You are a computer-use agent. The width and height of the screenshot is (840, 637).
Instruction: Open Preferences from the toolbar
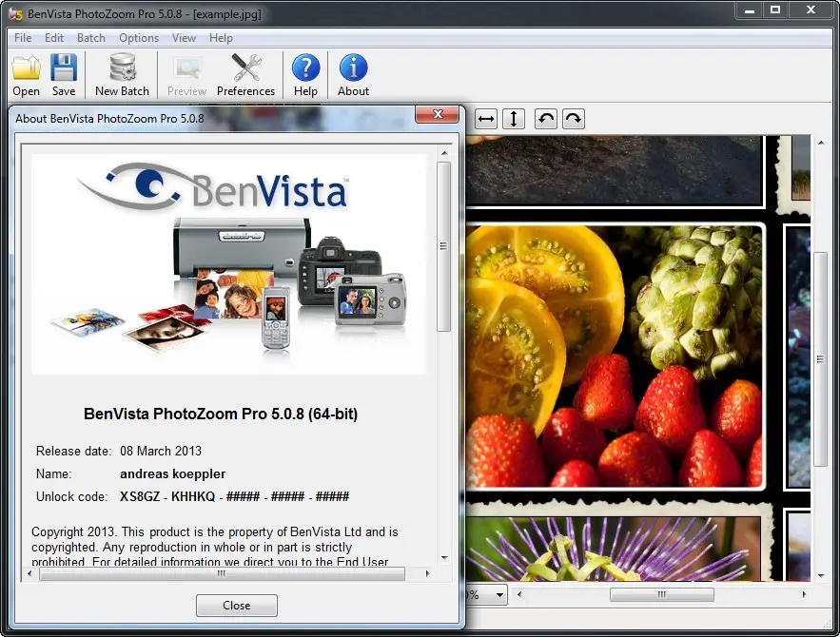(245, 75)
